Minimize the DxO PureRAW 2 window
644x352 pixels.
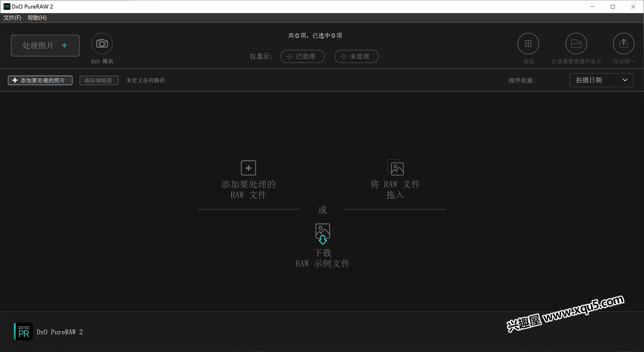592,6
